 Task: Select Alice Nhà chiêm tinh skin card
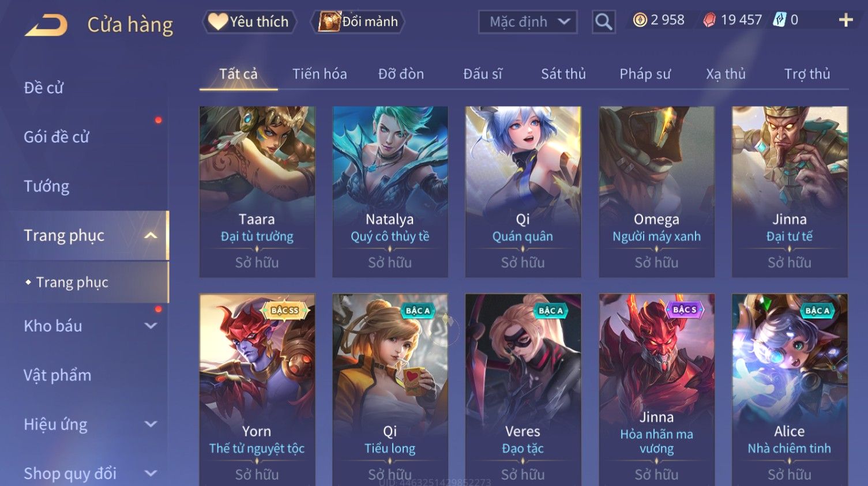point(790,390)
